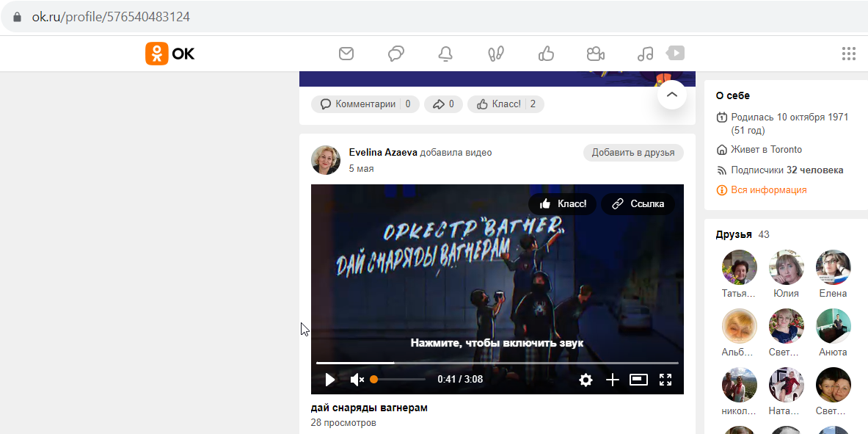Open guests footprints icon
868x434 pixels.
495,54
